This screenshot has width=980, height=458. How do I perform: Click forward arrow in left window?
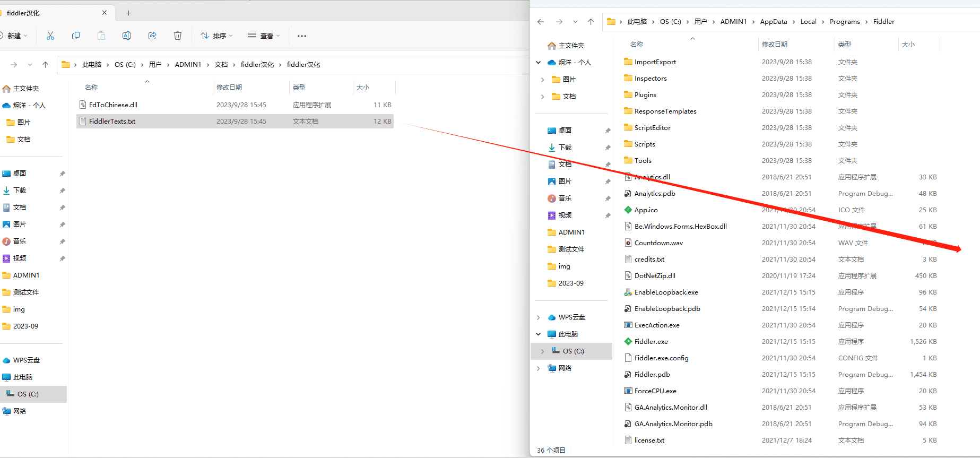14,65
